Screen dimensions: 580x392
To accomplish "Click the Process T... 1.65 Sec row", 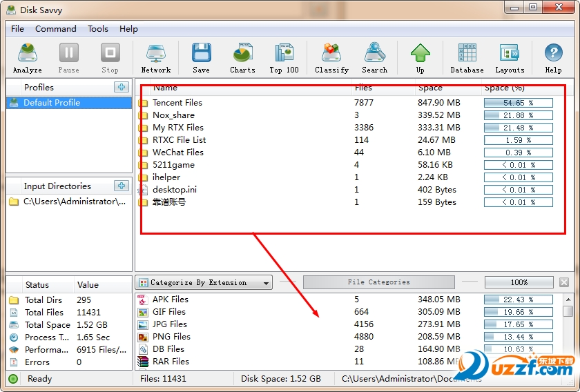I will pyautogui.click(x=69, y=337).
